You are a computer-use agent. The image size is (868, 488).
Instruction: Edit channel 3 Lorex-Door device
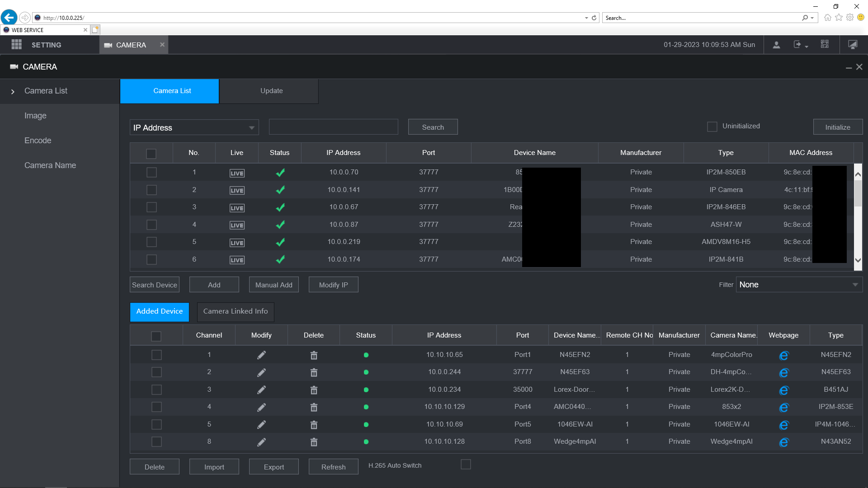(x=261, y=390)
